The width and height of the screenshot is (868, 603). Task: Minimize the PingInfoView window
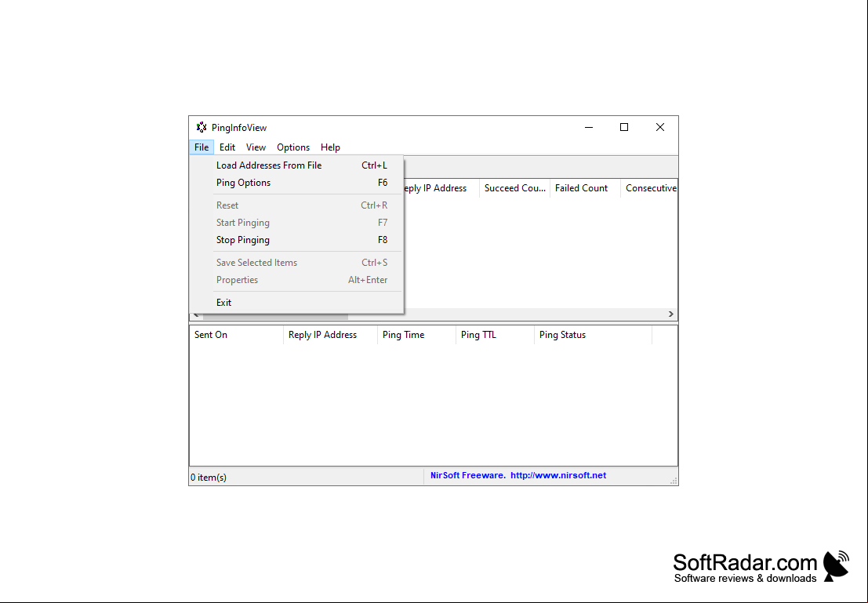(x=589, y=127)
